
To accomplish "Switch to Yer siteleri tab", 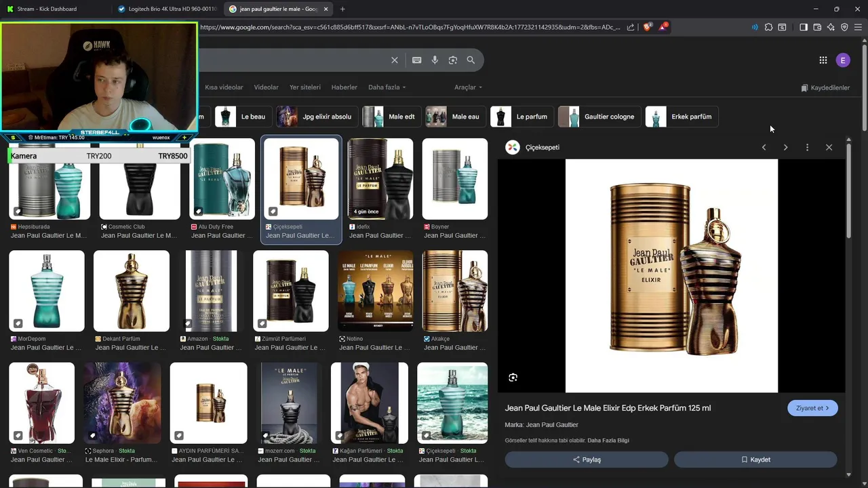I will coord(305,87).
